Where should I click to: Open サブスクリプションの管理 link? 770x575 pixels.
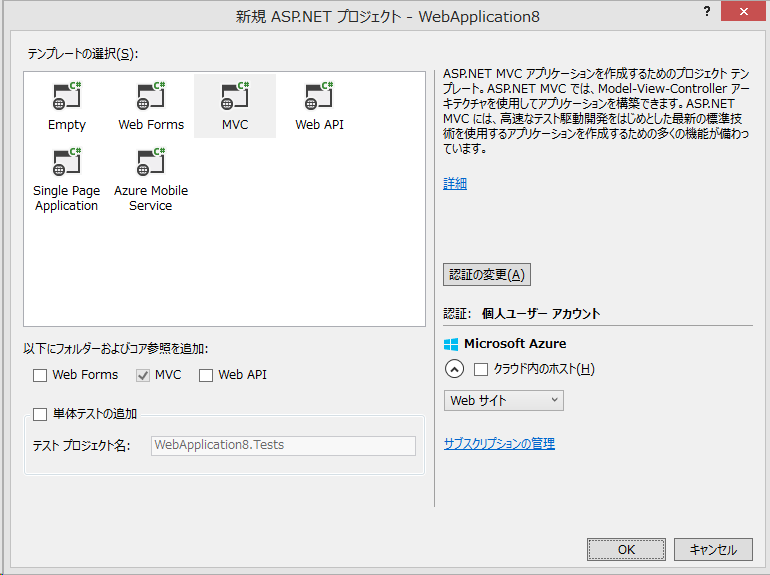point(499,443)
